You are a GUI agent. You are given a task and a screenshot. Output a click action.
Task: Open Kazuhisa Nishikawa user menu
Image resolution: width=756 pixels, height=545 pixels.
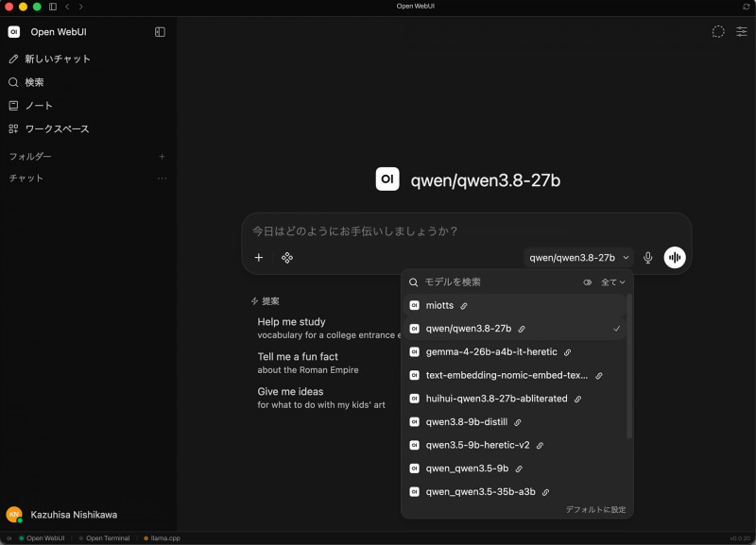(x=74, y=515)
